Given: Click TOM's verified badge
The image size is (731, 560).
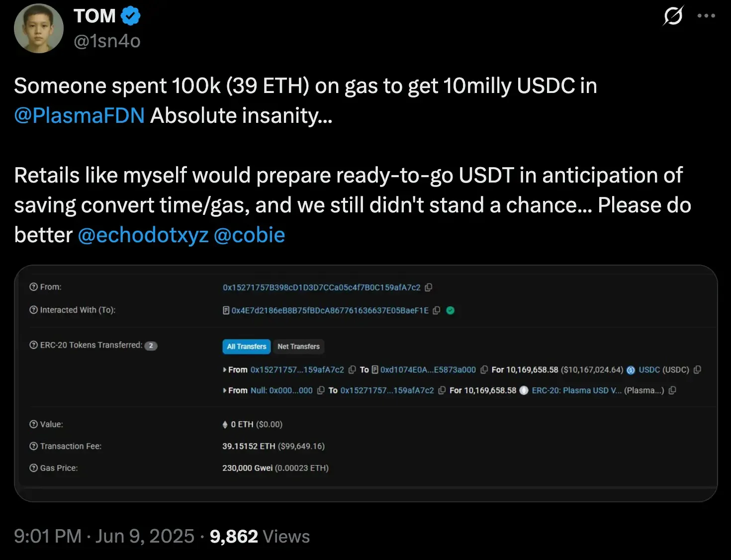Looking at the screenshot, I should point(130,16).
